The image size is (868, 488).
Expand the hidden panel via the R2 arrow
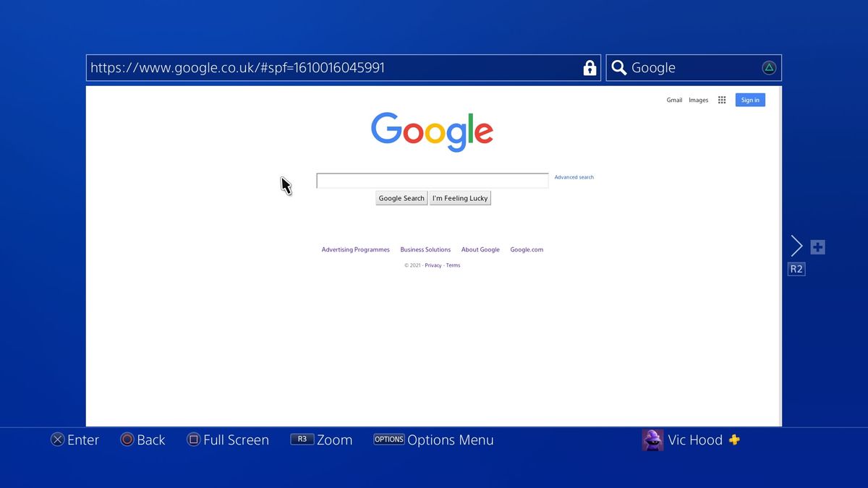(796, 246)
